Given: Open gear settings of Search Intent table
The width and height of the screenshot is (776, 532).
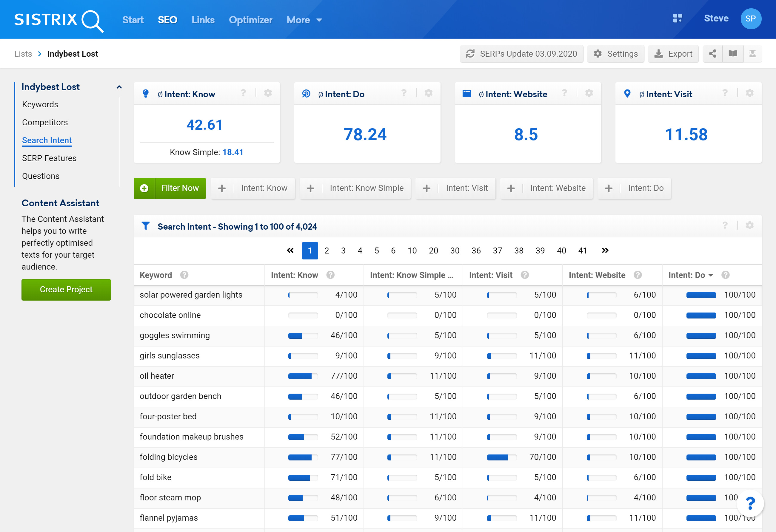Looking at the screenshot, I should (750, 225).
